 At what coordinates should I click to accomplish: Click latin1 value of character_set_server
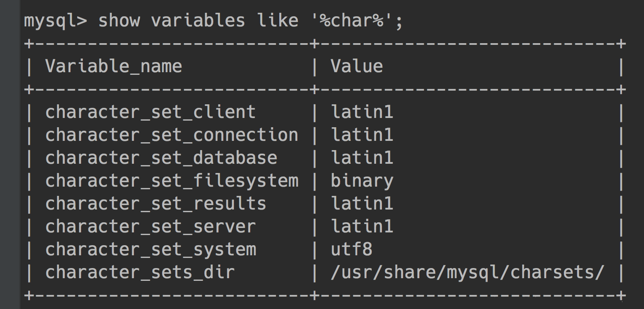(362, 227)
